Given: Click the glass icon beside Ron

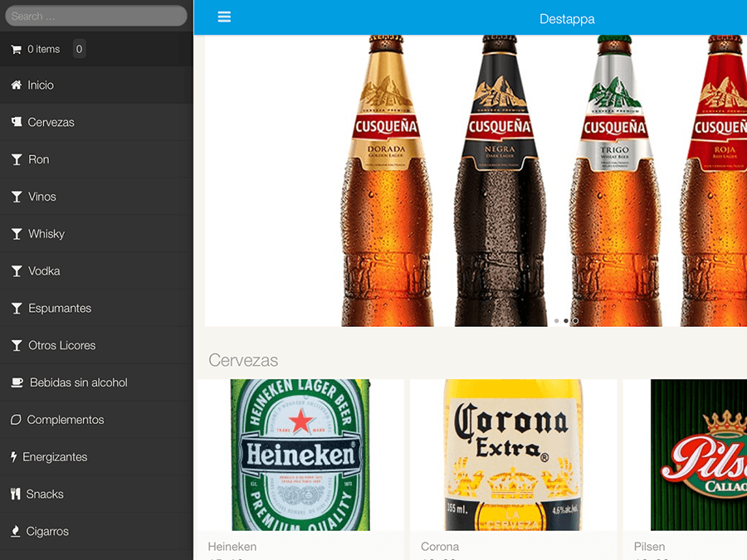Looking at the screenshot, I should pyautogui.click(x=17, y=159).
